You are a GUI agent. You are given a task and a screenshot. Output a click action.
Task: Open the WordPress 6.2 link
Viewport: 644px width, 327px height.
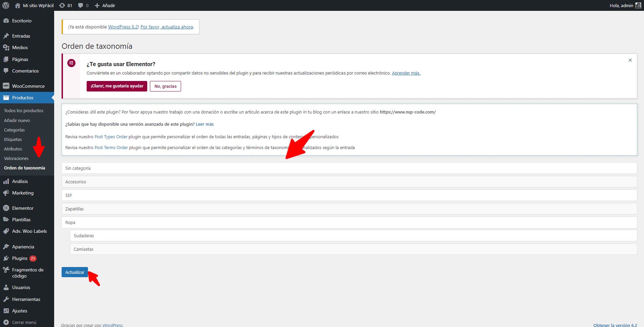pos(123,27)
